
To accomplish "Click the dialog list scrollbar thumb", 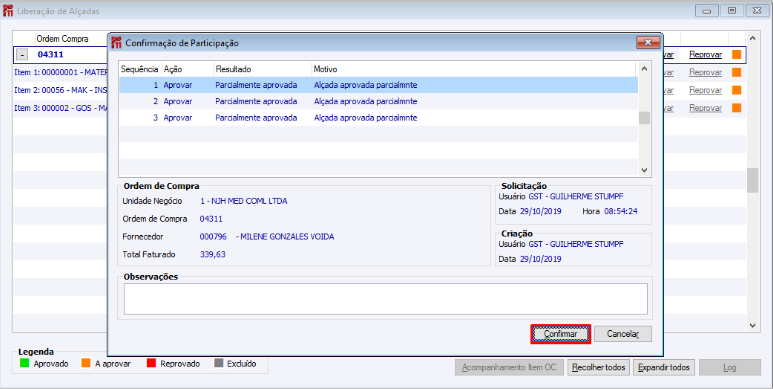I will [644, 118].
